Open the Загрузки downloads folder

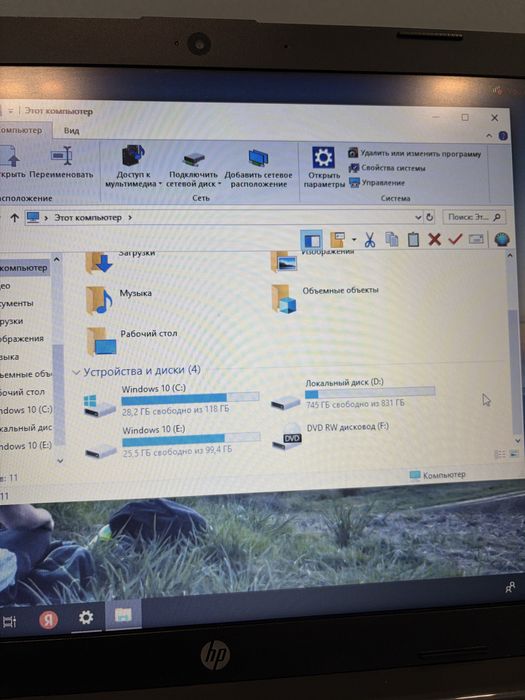[120, 260]
